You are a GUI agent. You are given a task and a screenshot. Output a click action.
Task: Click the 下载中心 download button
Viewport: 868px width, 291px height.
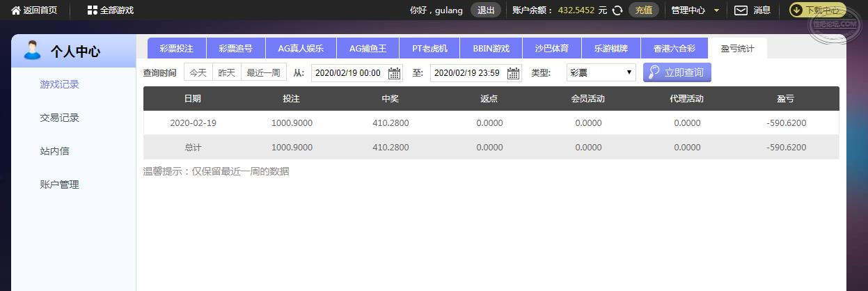(x=817, y=10)
